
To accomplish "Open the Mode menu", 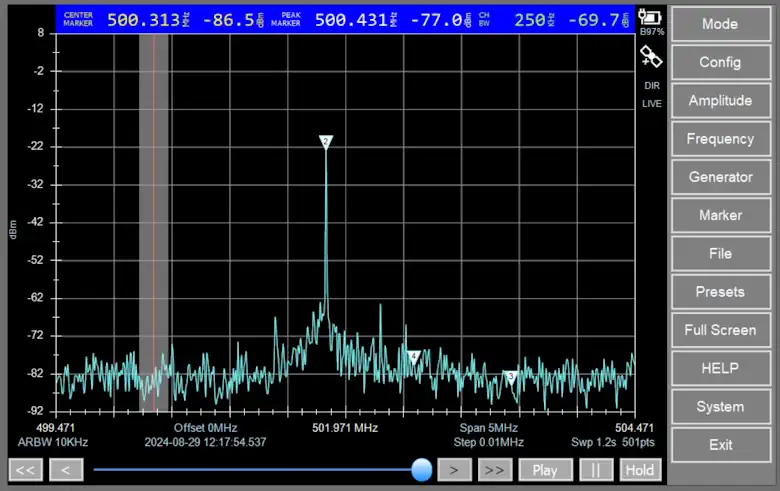I will [720, 24].
